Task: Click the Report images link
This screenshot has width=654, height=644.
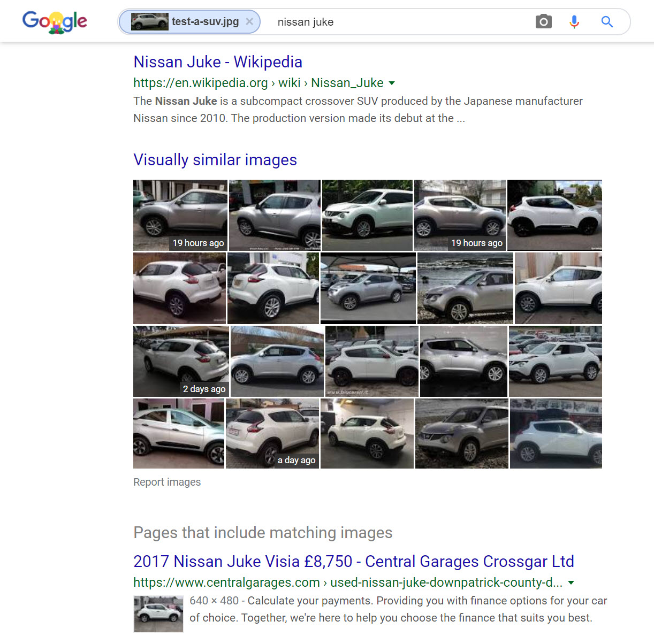Action: (x=167, y=482)
